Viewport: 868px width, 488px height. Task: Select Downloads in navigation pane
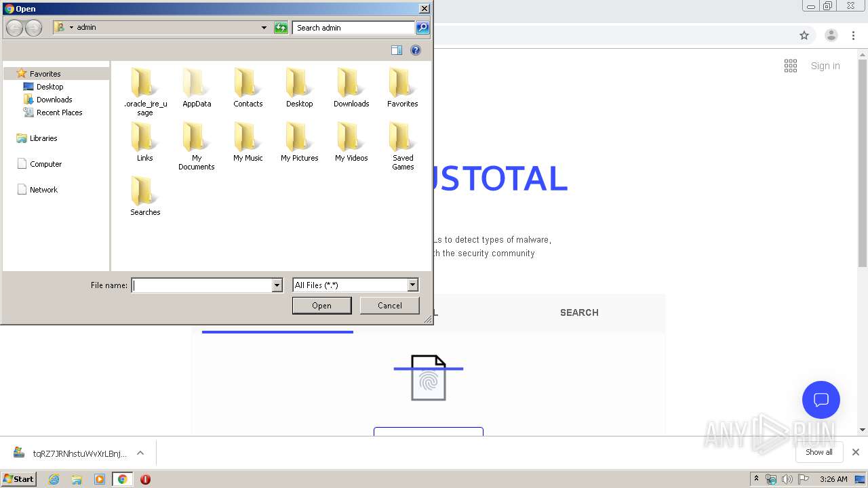[x=54, y=100]
